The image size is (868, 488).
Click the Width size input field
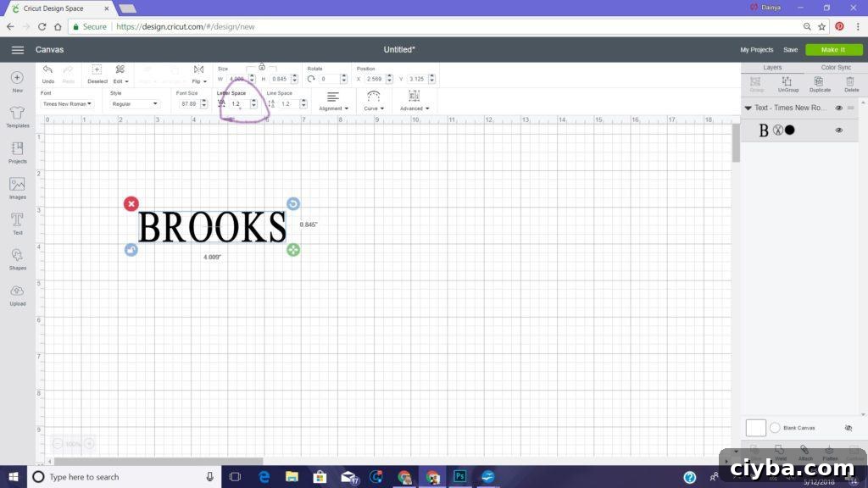[x=237, y=79]
